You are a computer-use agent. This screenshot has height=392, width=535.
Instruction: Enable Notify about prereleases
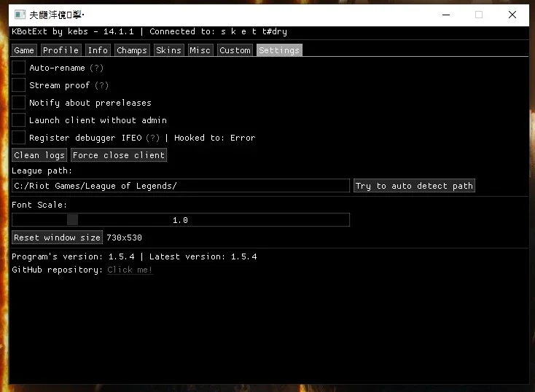click(18, 102)
